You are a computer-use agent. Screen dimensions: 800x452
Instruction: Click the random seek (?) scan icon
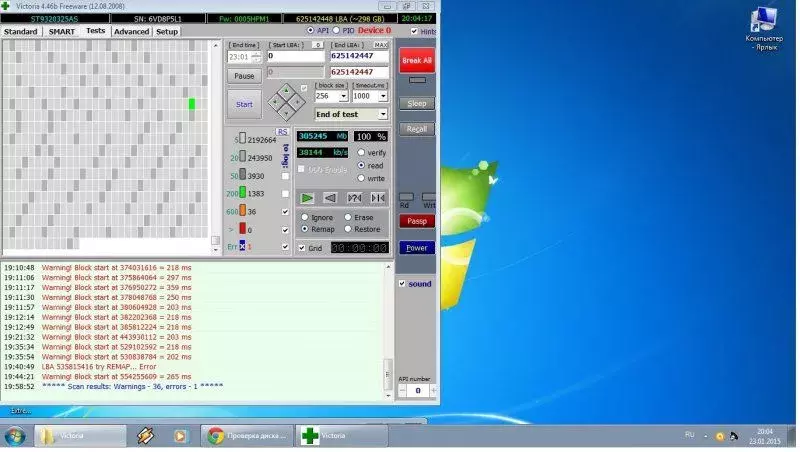(354, 198)
